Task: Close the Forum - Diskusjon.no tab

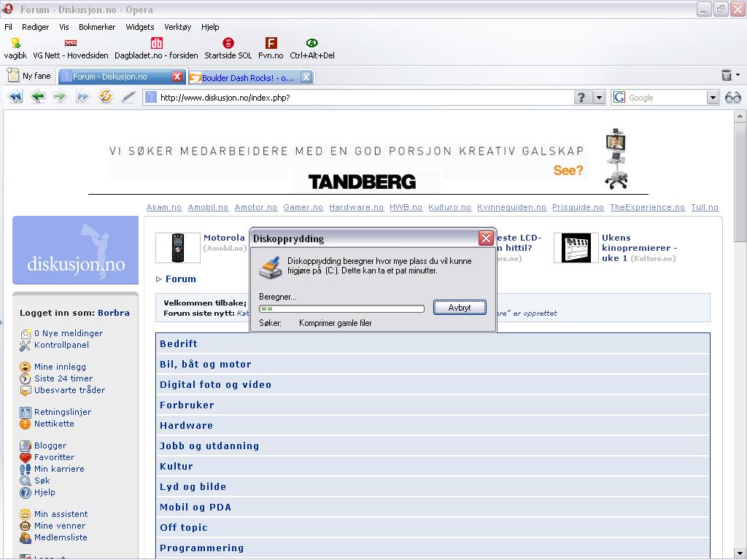Action: click(177, 77)
